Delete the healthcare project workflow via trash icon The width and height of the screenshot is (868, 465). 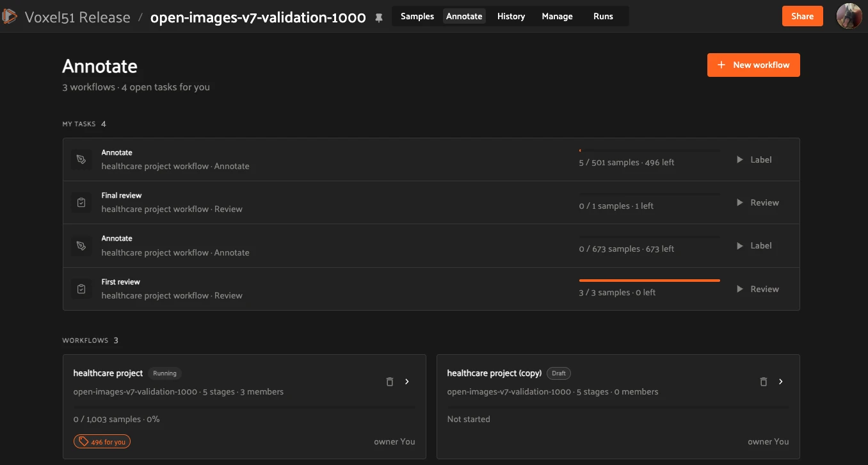click(390, 382)
